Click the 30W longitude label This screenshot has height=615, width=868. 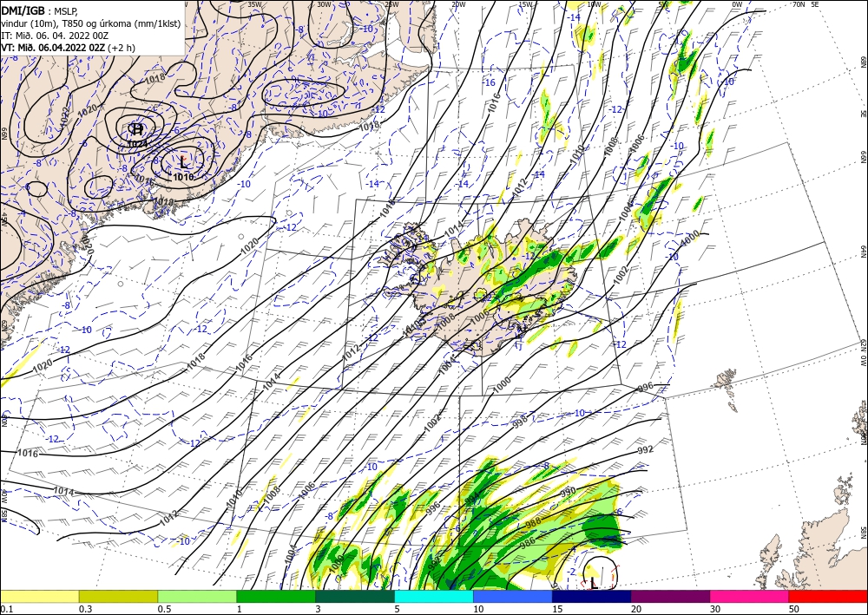324,4
